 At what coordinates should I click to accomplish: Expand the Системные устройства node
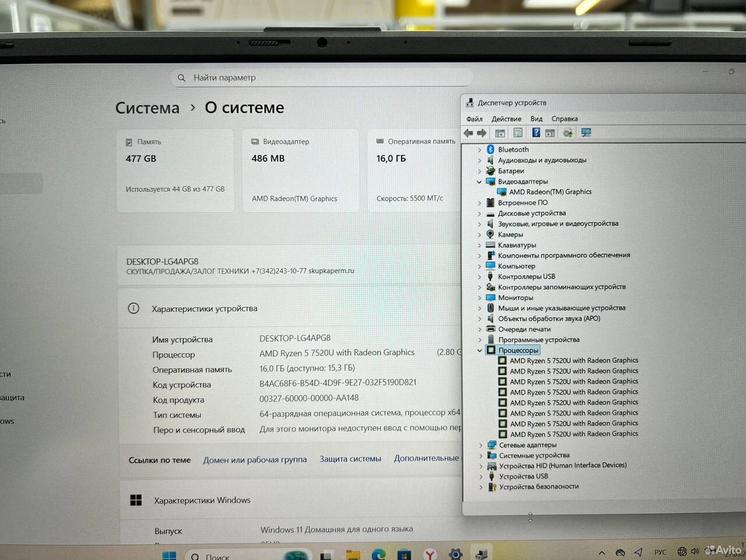481,456
